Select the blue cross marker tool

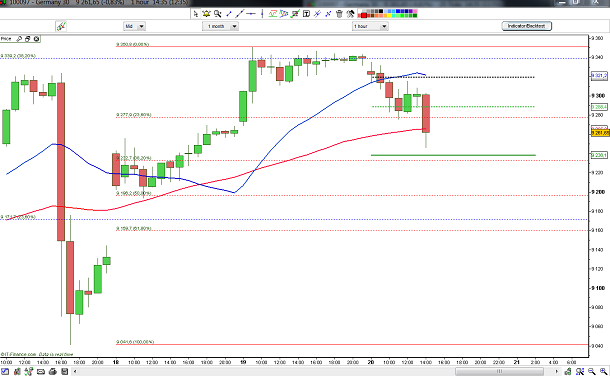coord(328,14)
